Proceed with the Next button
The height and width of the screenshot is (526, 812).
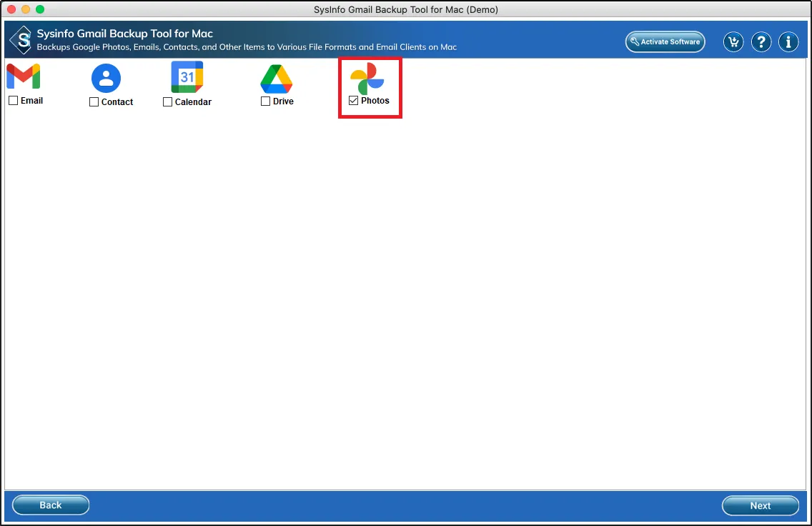761,505
